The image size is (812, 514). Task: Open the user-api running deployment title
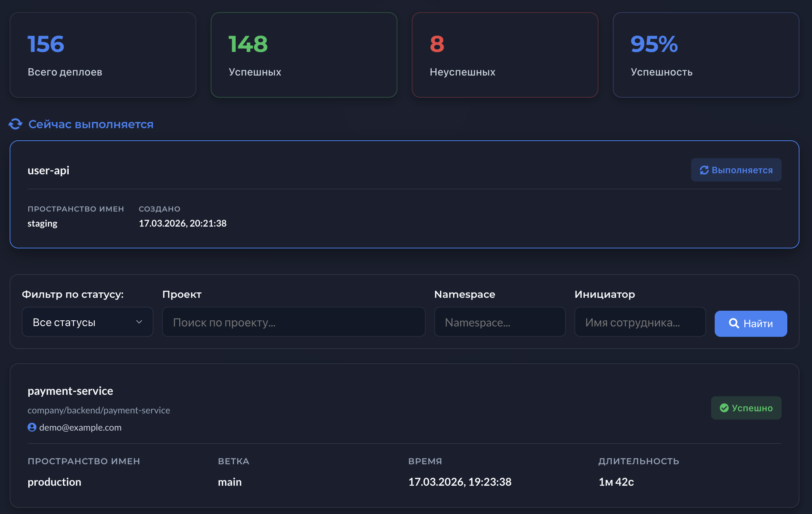pos(49,170)
